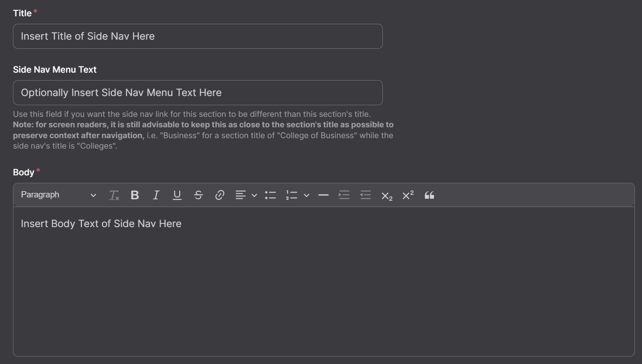Click the 'Body' field label
Image resolution: width=642 pixels, height=364 pixels.
(23, 172)
